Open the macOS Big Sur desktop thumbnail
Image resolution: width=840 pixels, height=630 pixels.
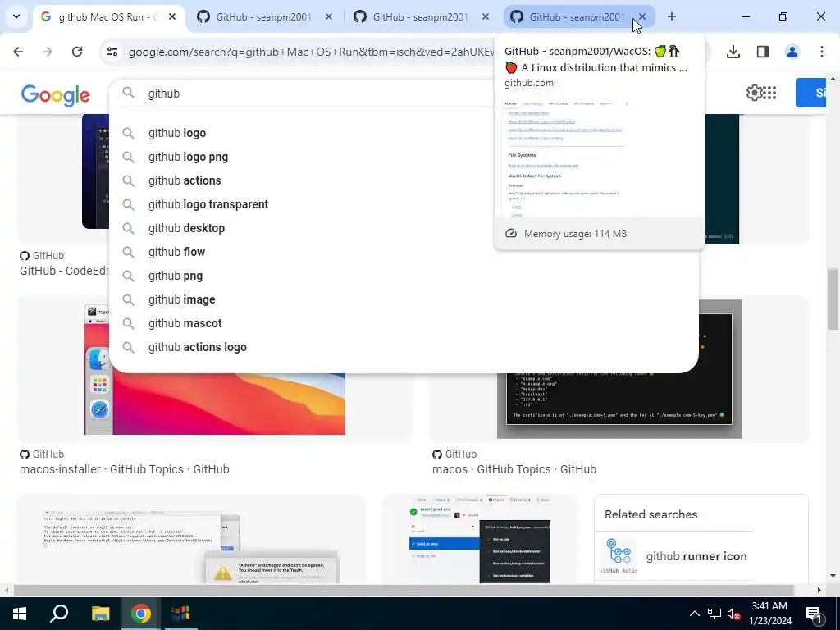[215, 404]
